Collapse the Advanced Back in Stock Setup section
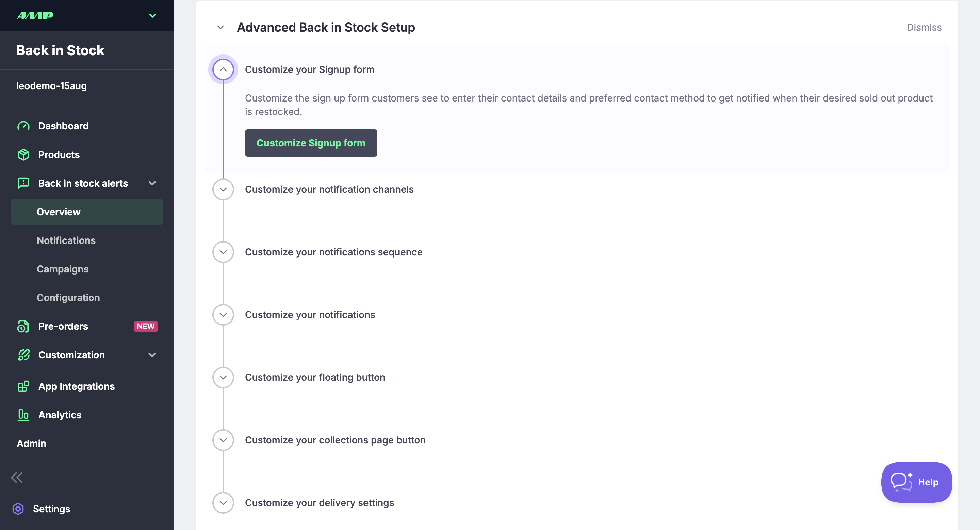This screenshot has width=980, height=530. point(220,27)
